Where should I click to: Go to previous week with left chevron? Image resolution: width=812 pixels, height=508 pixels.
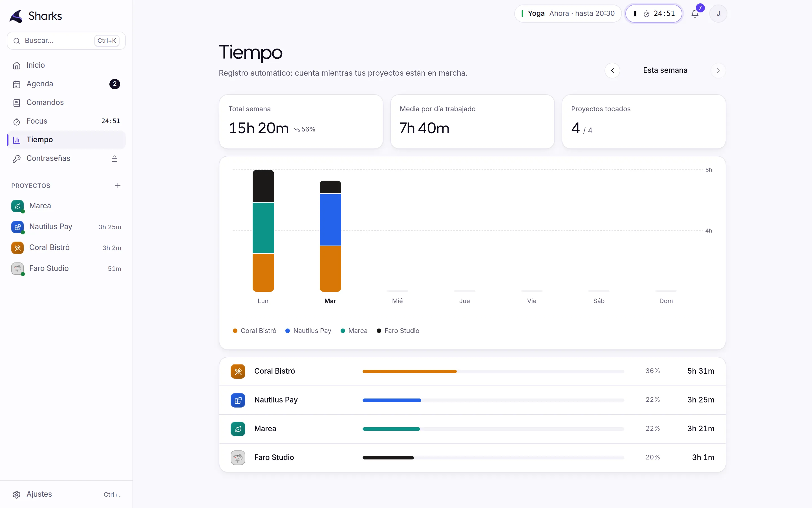[612, 71]
